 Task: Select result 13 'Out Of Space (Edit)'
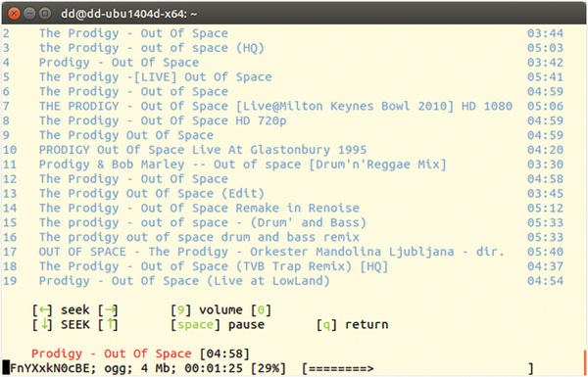pyautogui.click(x=152, y=194)
